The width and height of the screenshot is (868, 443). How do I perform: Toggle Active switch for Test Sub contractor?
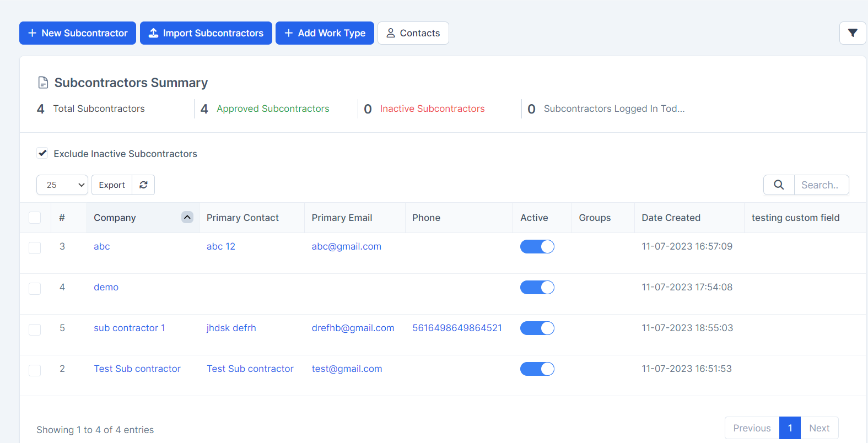pos(537,369)
